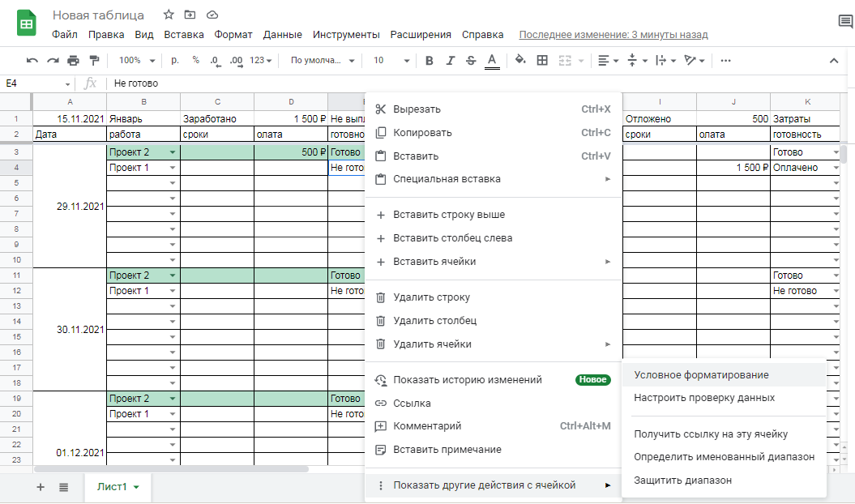
Task: Open horizontal align options
Action: click(x=608, y=61)
